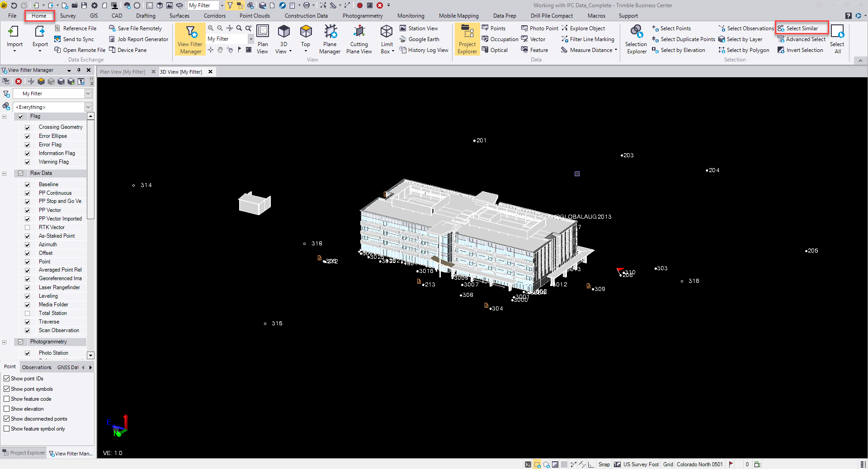Open 3D View from ribbon

[x=283, y=39]
